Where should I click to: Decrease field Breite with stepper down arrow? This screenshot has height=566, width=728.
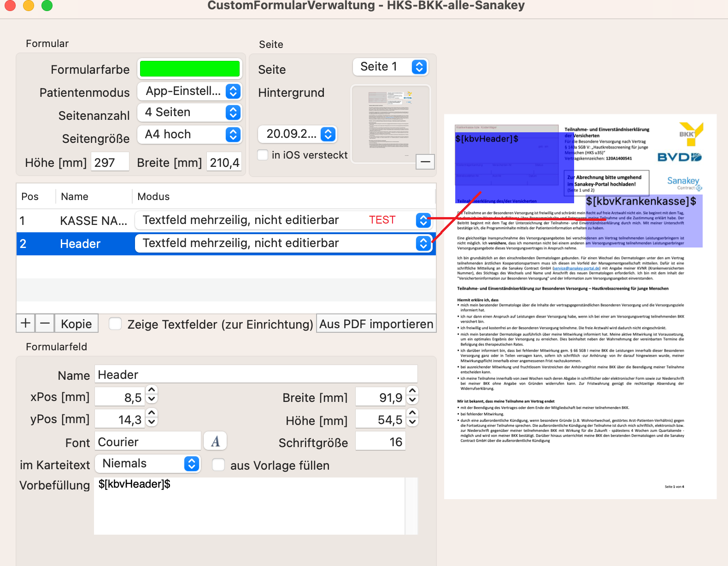click(412, 401)
